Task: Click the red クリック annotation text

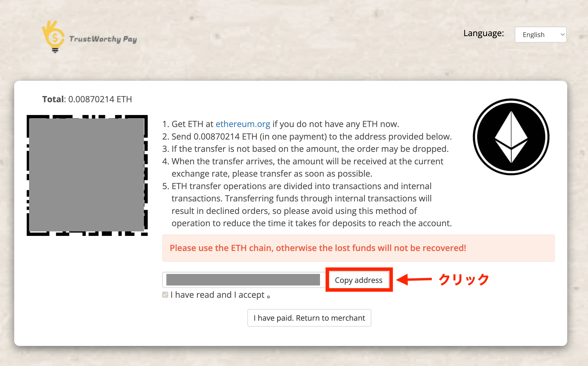Action: coord(464,280)
